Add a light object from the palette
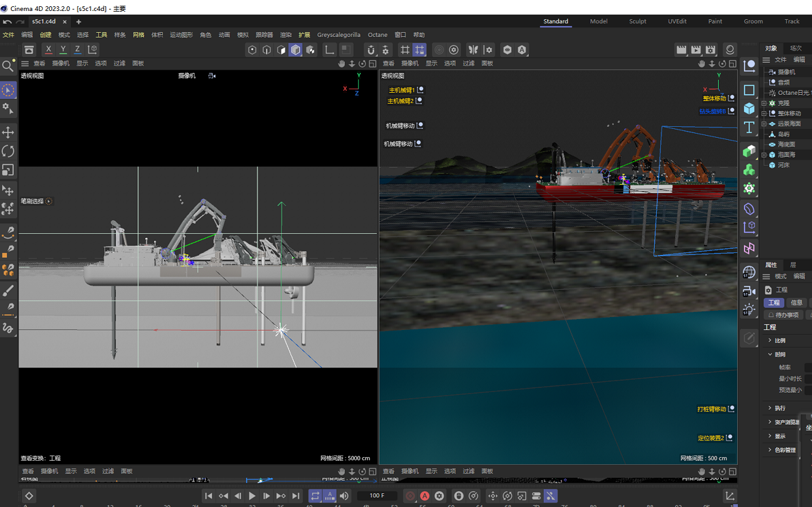The height and width of the screenshot is (507, 812). (749, 309)
